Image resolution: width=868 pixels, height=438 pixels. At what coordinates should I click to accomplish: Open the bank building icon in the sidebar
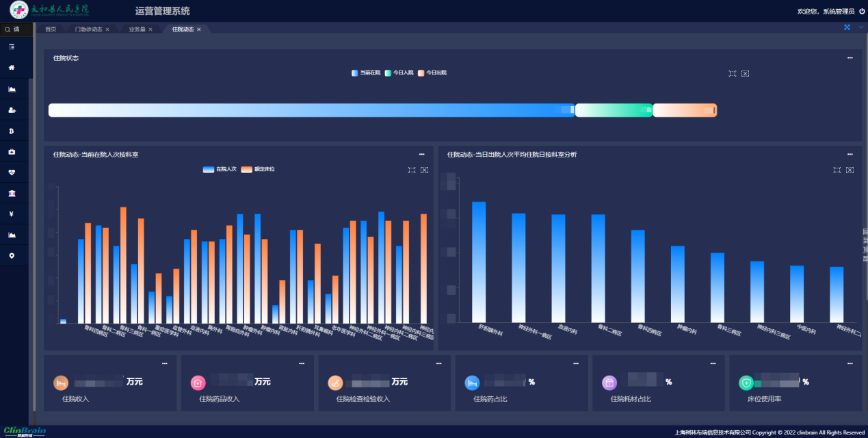pos(12,194)
